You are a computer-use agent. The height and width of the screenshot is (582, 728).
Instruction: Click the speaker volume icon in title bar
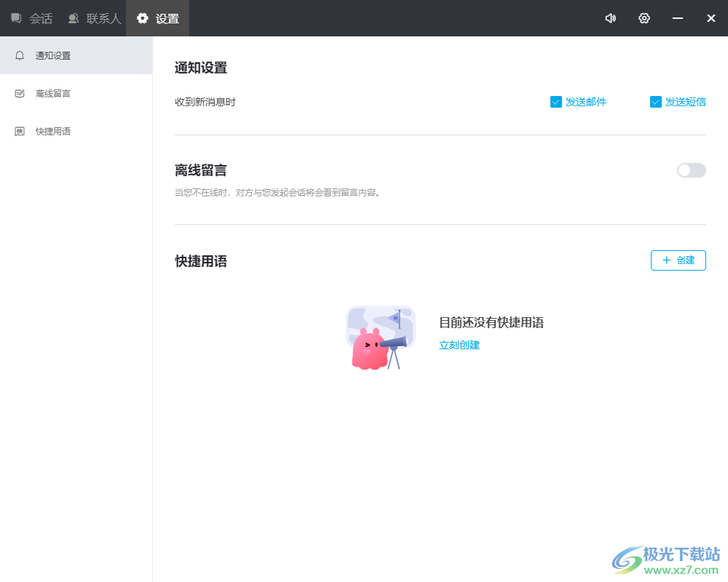610,18
